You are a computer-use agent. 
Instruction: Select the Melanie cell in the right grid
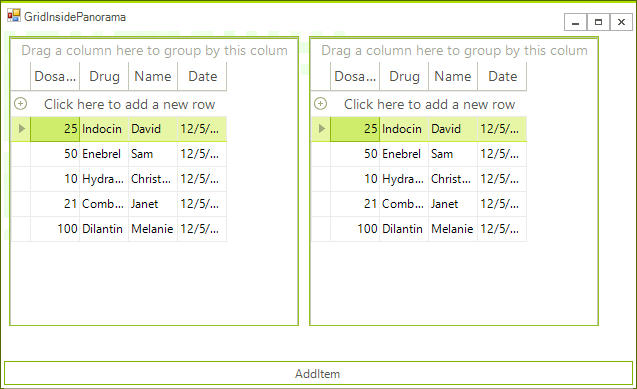pyautogui.click(x=453, y=229)
